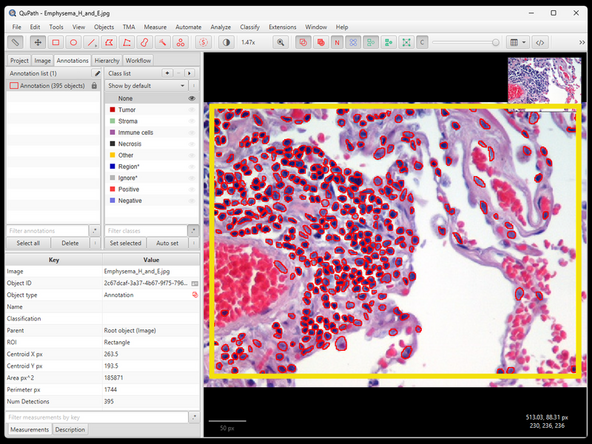This screenshot has height=444, width=592.
Task: Click the zoom to fit magnifier icon
Action: pos(281,42)
